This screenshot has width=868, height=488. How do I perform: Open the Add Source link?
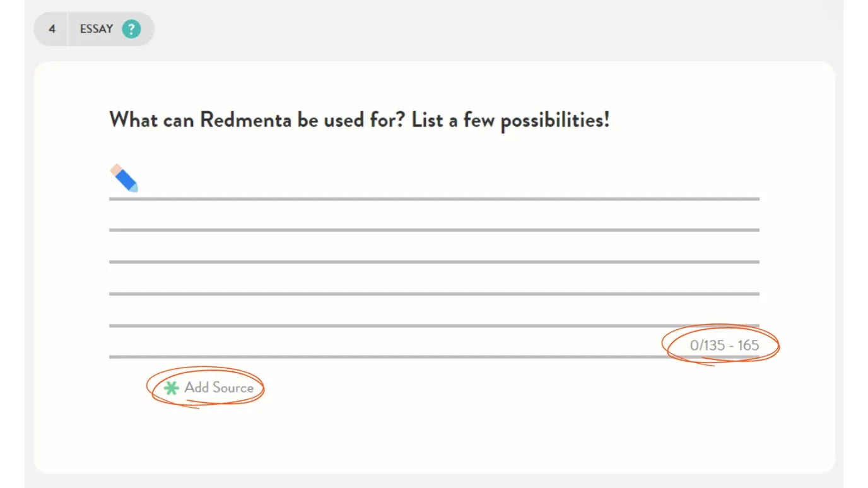coord(209,388)
